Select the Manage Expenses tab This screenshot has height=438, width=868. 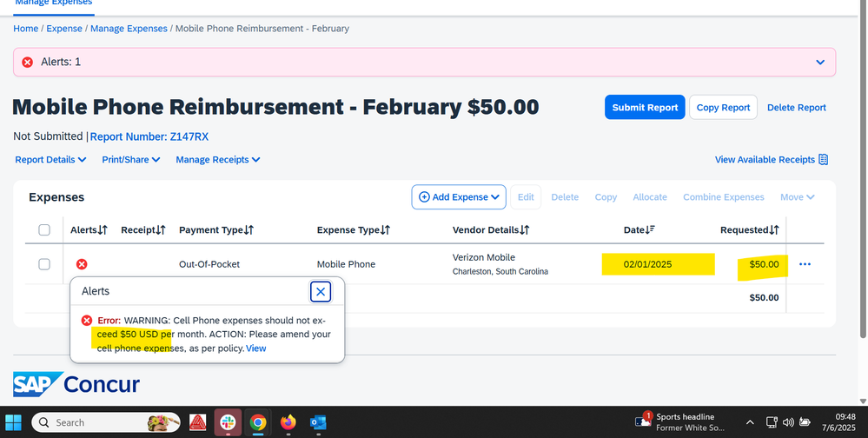(x=54, y=4)
